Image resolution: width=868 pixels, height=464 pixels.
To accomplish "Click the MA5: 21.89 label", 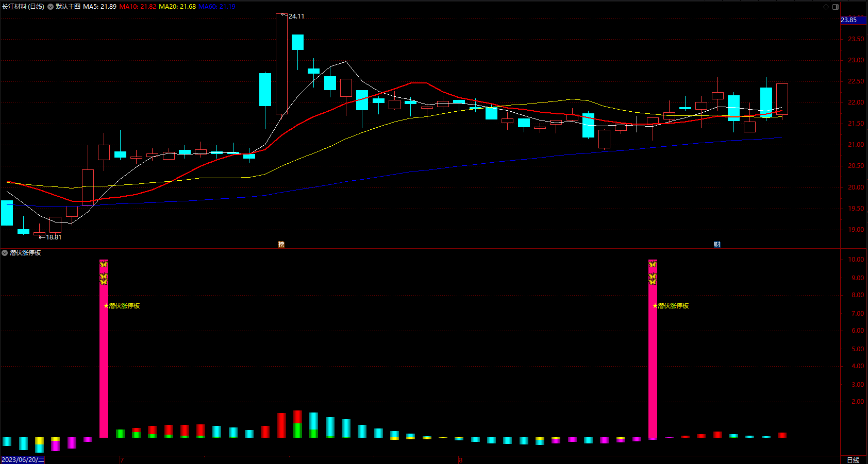I will tap(99, 7).
